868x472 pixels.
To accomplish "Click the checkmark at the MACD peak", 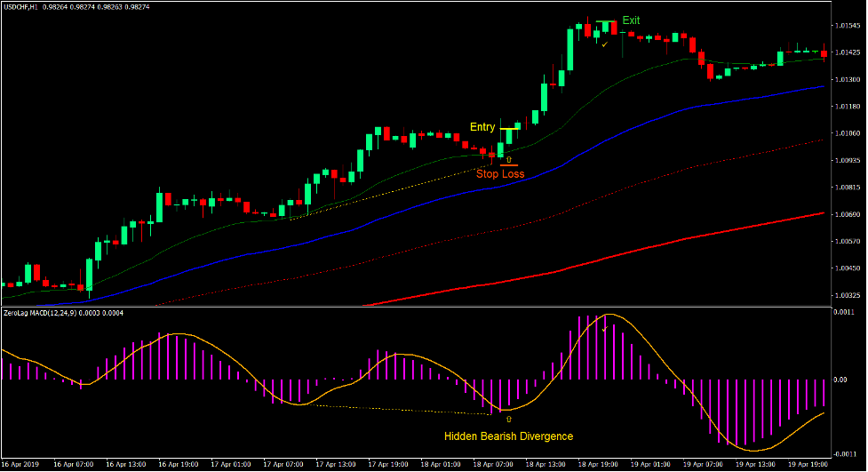I will 605,329.
